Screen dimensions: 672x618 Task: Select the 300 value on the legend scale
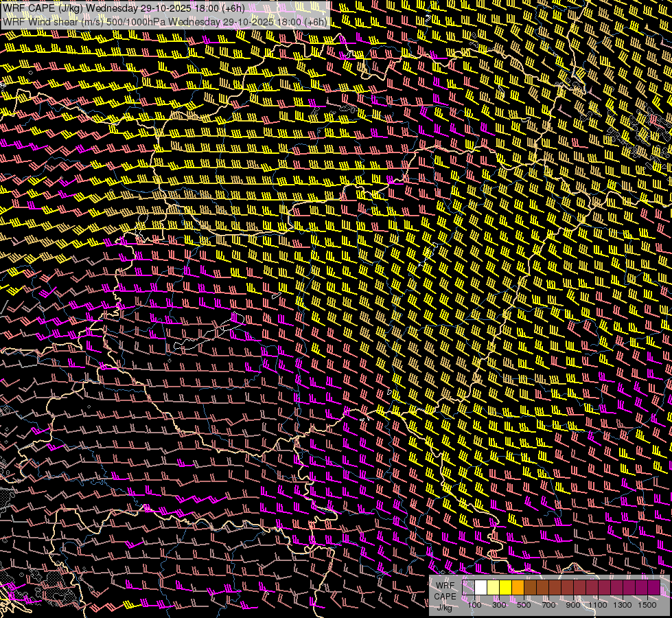click(x=499, y=605)
